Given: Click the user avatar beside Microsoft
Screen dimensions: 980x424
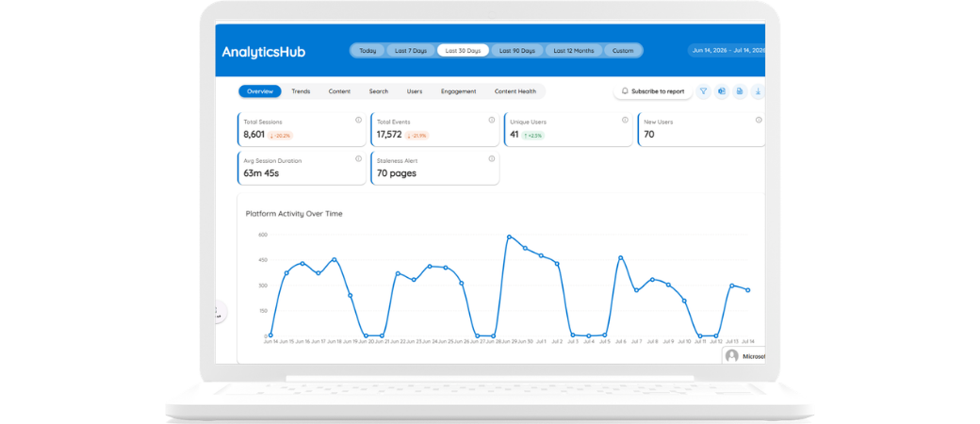Looking at the screenshot, I should (x=732, y=356).
